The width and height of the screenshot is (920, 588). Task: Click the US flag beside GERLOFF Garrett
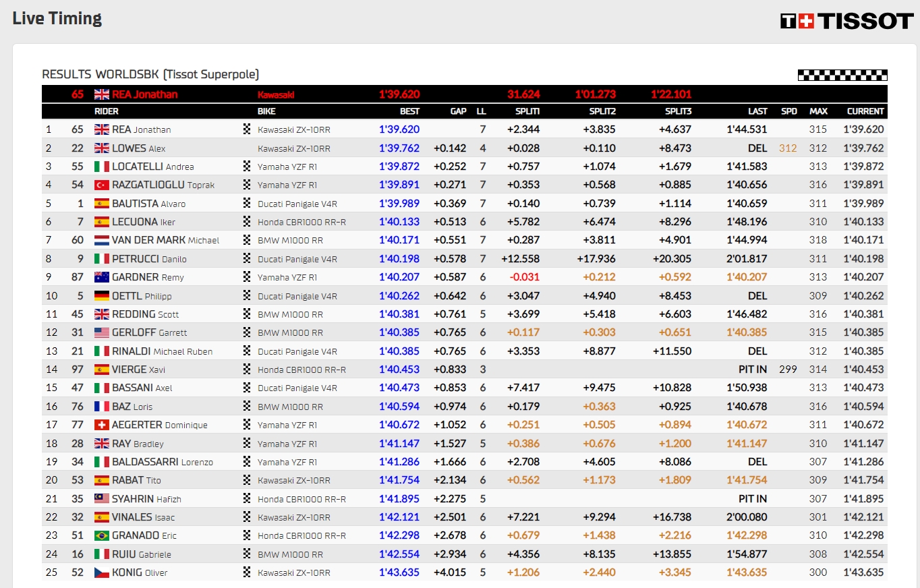coord(101,332)
